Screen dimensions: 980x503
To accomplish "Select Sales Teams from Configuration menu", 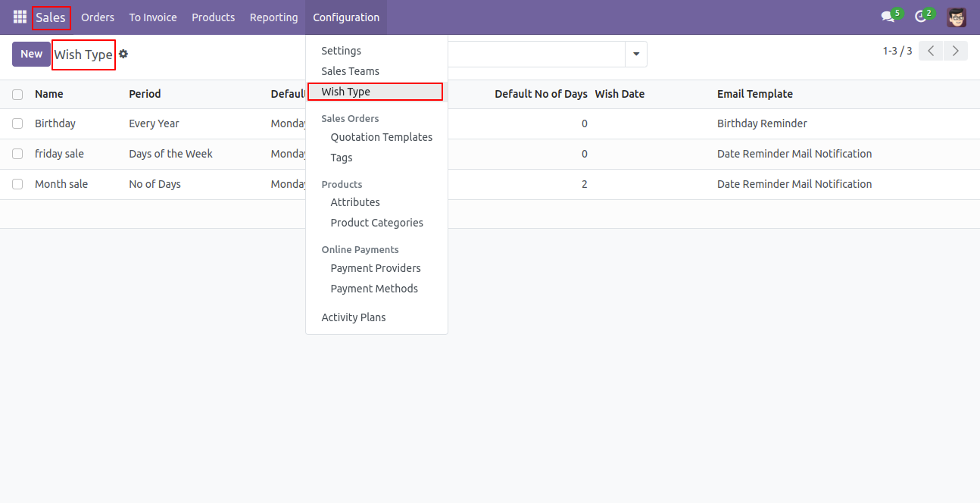I will (x=350, y=71).
